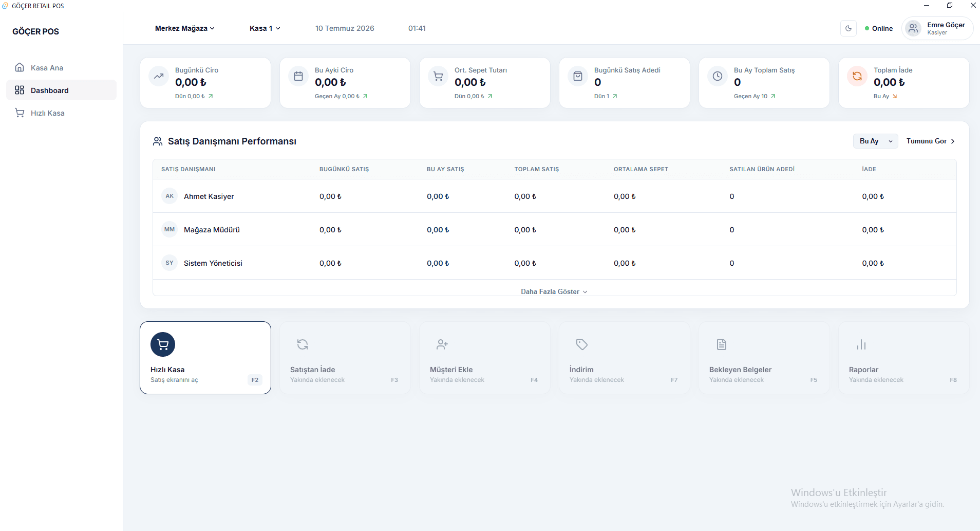Click the Müşteri Ekle tile
This screenshot has width=980, height=531.
pos(485,358)
